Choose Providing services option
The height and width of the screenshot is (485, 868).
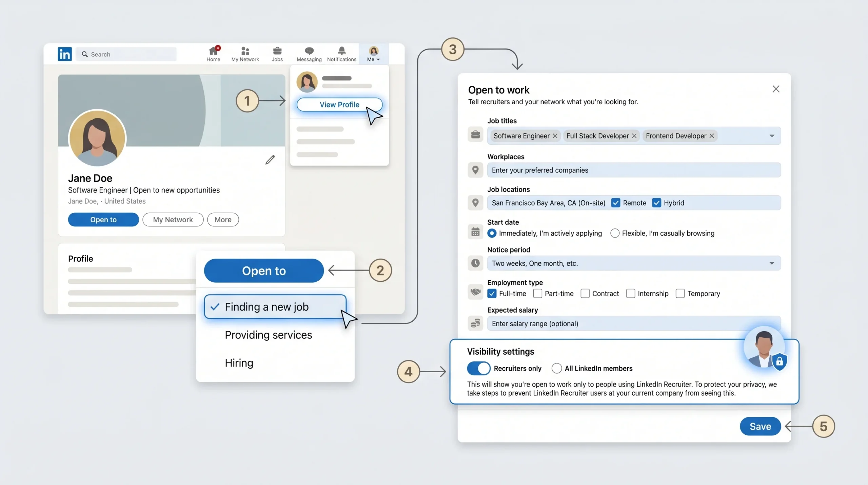[x=268, y=335]
